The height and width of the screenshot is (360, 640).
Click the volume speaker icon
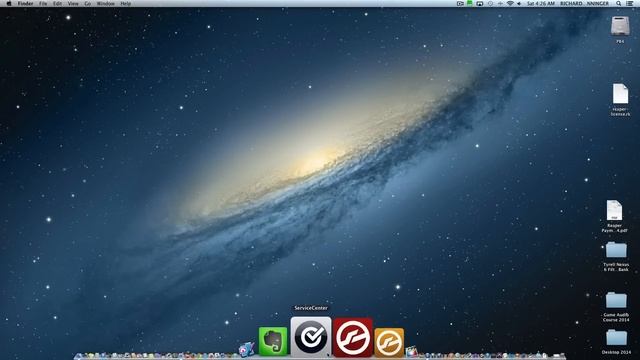click(x=519, y=3)
